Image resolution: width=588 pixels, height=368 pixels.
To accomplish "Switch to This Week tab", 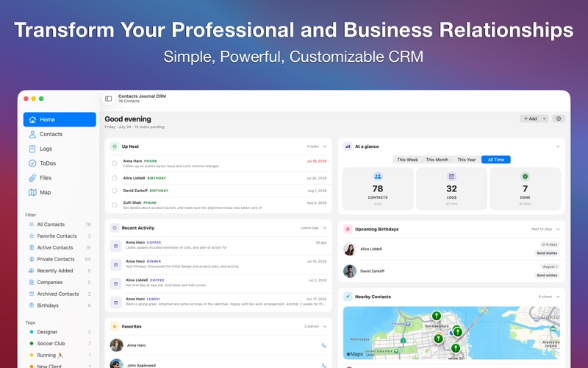I will (407, 160).
